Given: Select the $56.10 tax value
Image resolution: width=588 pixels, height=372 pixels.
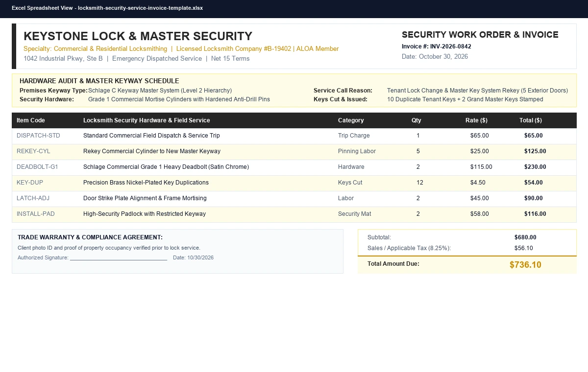Looking at the screenshot, I should (x=524, y=248).
